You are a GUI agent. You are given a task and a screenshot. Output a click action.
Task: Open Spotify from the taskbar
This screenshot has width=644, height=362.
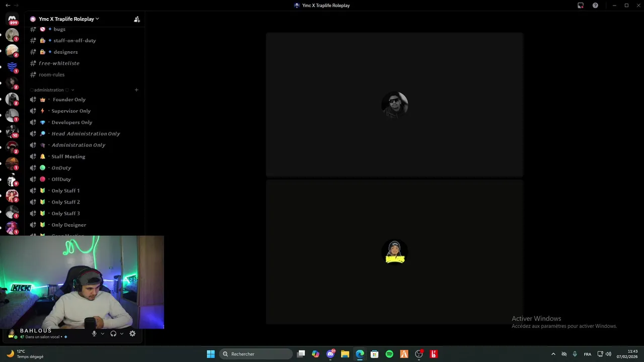click(x=389, y=354)
